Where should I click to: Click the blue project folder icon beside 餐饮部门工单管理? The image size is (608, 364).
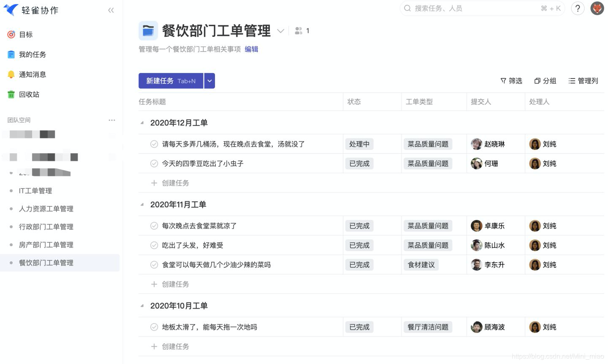148,30
